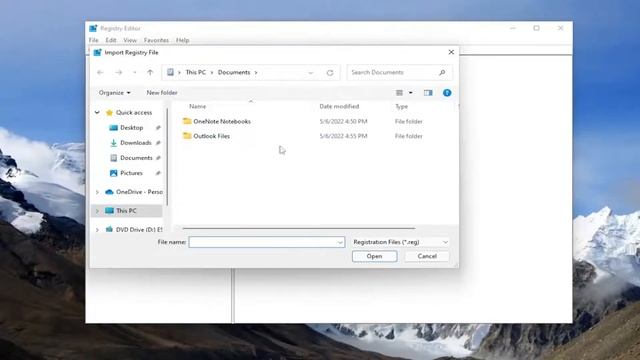640x360 pixels.
Task: Click the Back arrow in Import dialog
Action: (100, 73)
